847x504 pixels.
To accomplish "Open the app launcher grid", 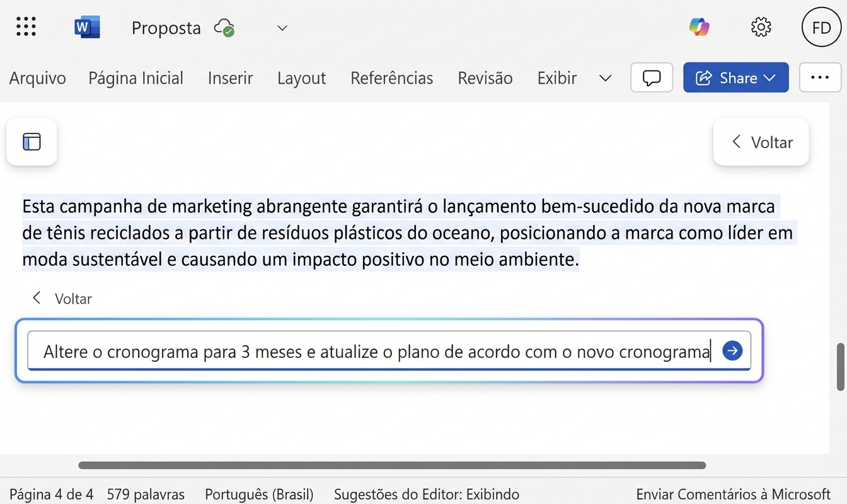I will (26, 27).
